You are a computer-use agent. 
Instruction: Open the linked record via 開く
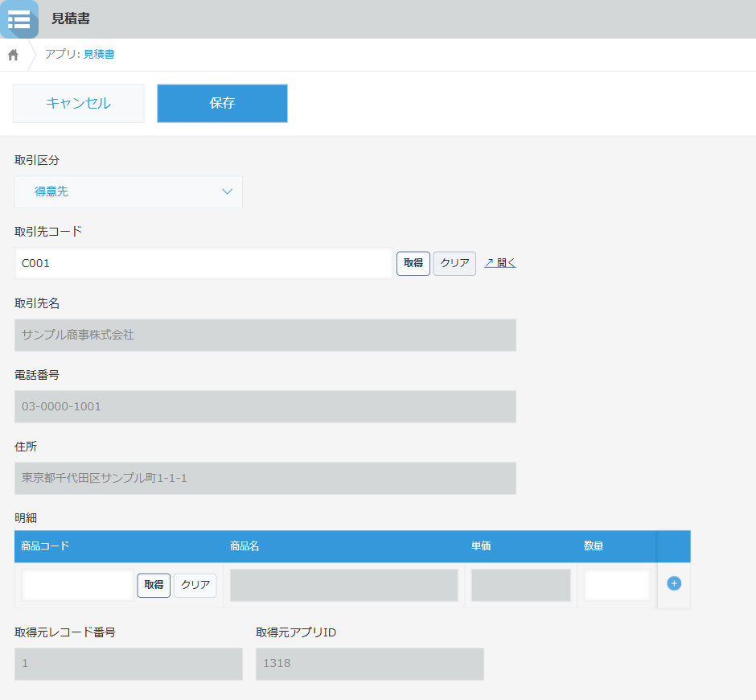pyautogui.click(x=500, y=263)
